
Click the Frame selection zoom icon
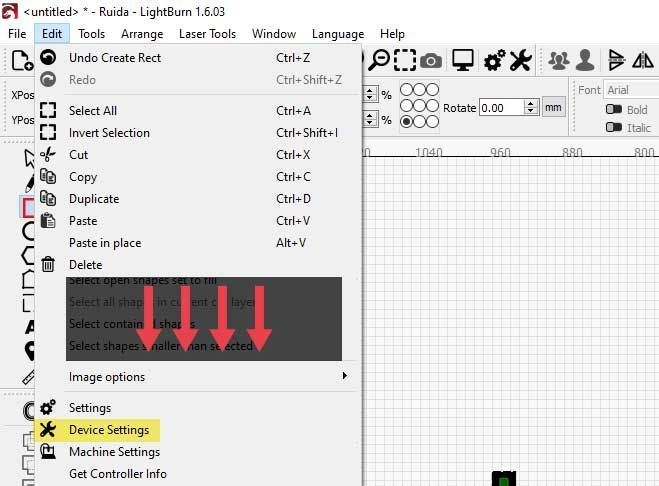click(405, 60)
